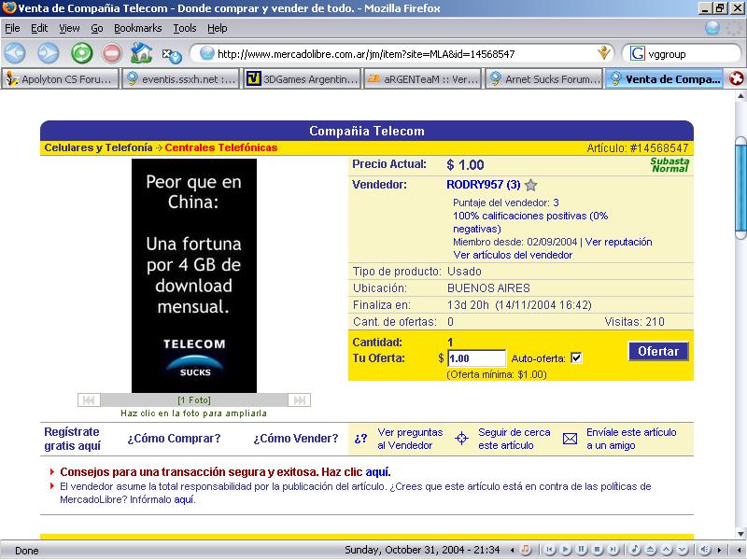The image size is (747, 560).
Task: Go to the browser Home page icon
Action: [x=142, y=53]
